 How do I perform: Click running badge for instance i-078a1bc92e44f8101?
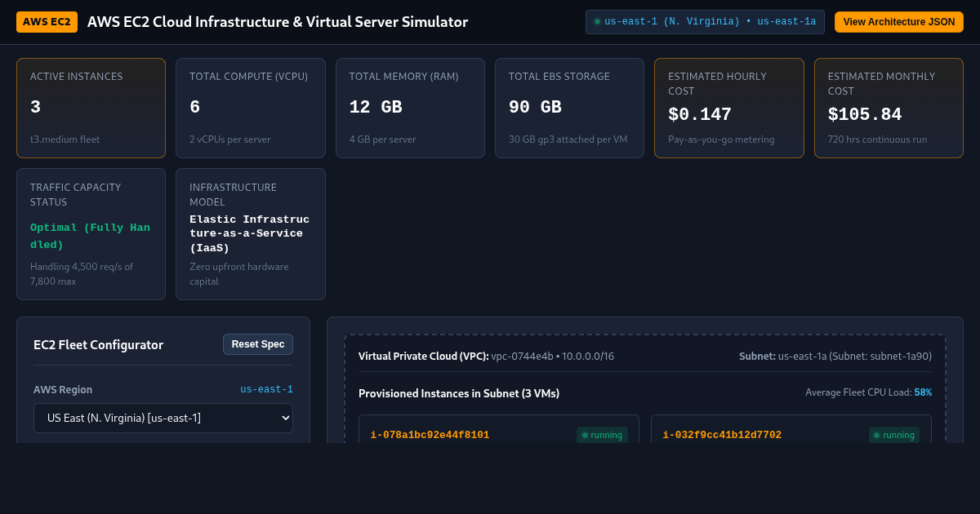(x=602, y=435)
